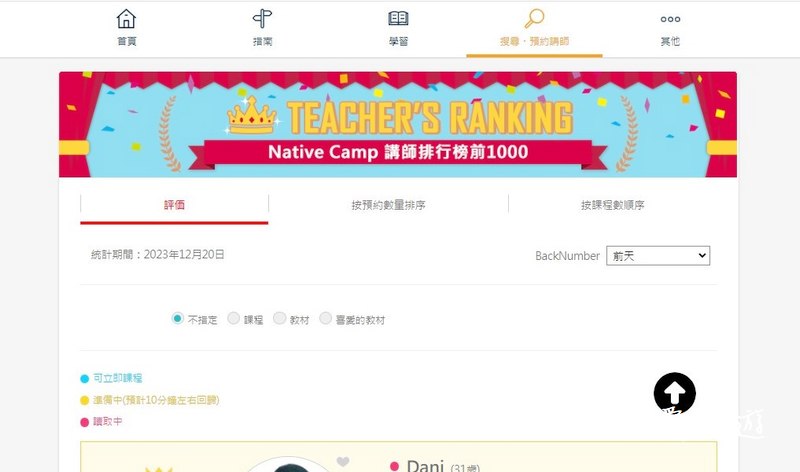
Task: Select the search magnifier icon
Action: point(534,19)
